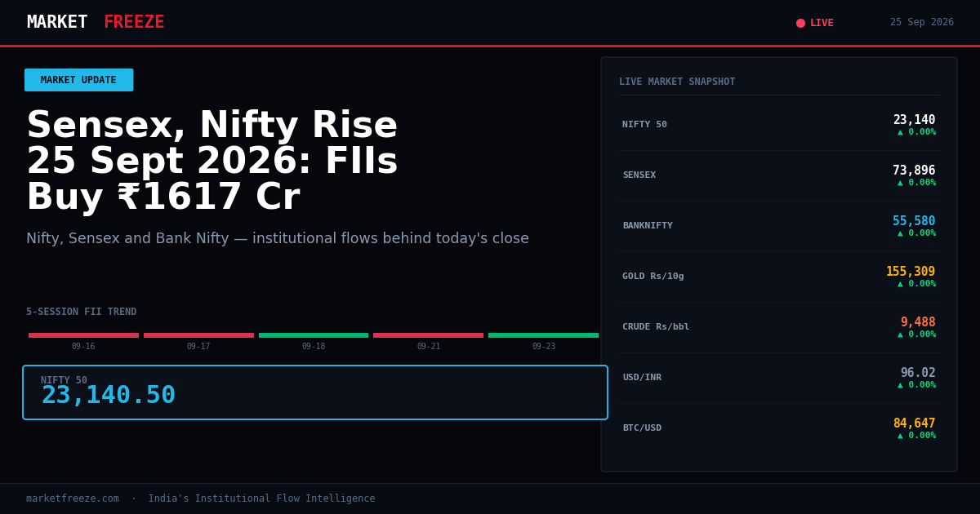This screenshot has width=980, height=514.
Task: Click the BTC/USD up-arrow change indicator
Action: (x=916, y=436)
